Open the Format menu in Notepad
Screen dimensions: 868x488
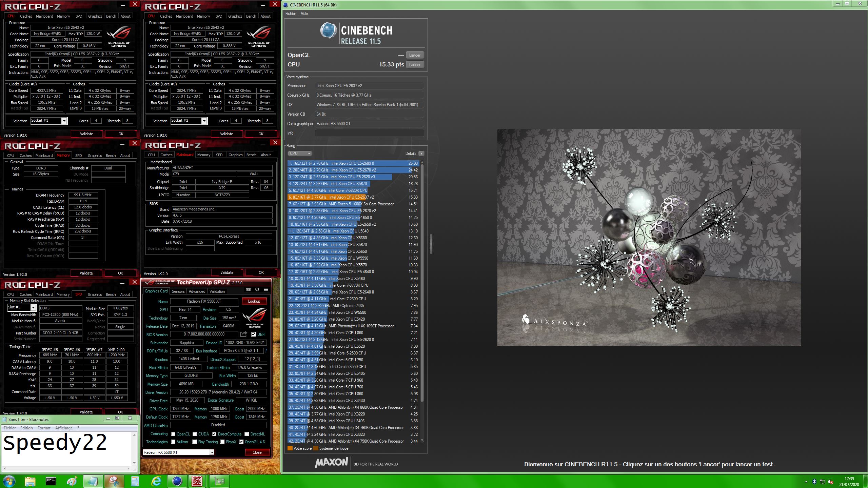44,428
